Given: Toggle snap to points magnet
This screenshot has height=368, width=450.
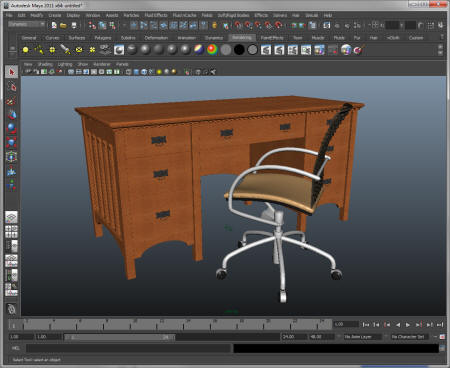Looking at the screenshot, I should (258, 25).
